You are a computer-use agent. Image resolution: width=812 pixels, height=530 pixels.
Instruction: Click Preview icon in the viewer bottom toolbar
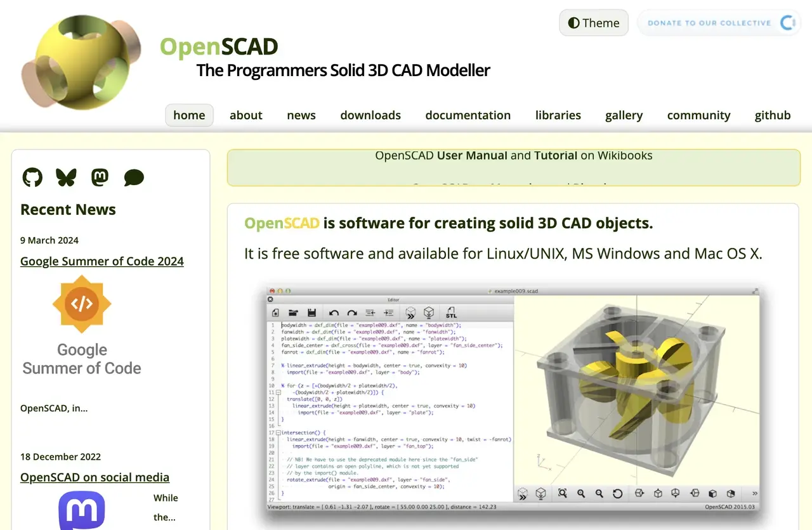tap(523, 493)
